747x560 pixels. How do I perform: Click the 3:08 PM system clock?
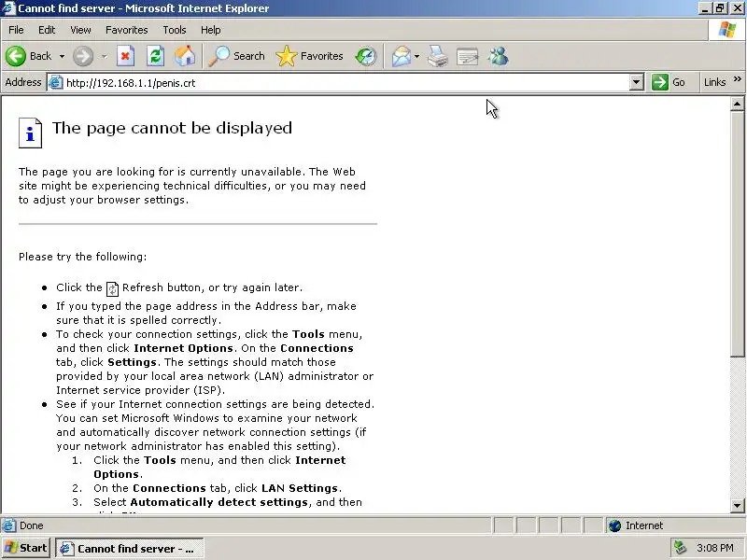pos(714,548)
